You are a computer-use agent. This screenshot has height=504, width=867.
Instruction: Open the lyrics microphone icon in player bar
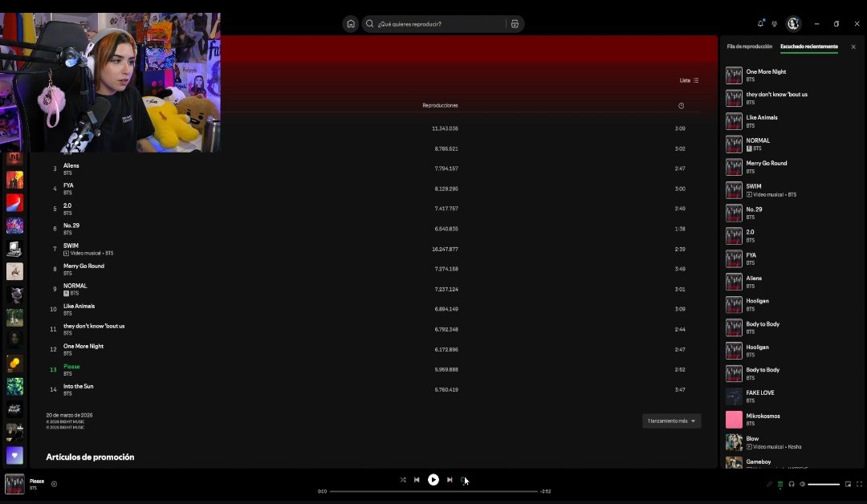[769, 484]
